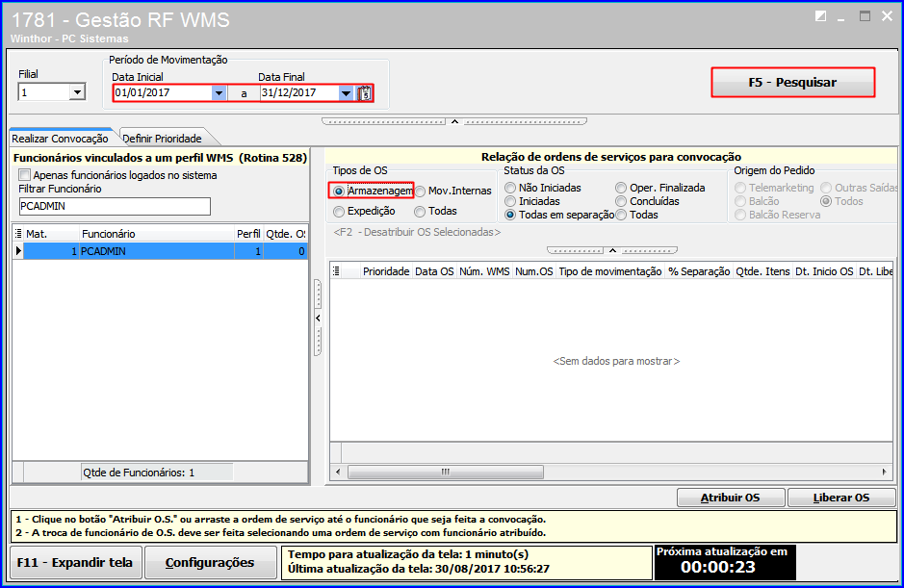Click the Próxima atualização countdown timer
The image size is (904, 588).
(x=724, y=562)
